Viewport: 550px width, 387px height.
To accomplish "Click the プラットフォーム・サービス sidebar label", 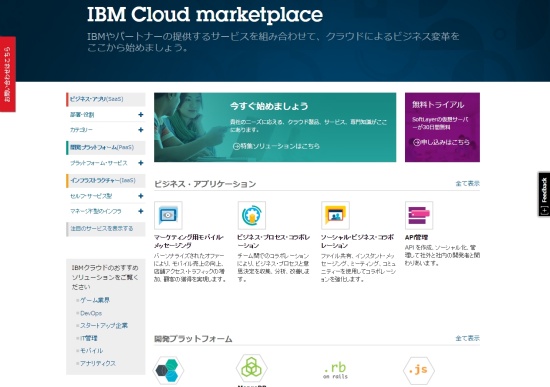I will click(99, 163).
